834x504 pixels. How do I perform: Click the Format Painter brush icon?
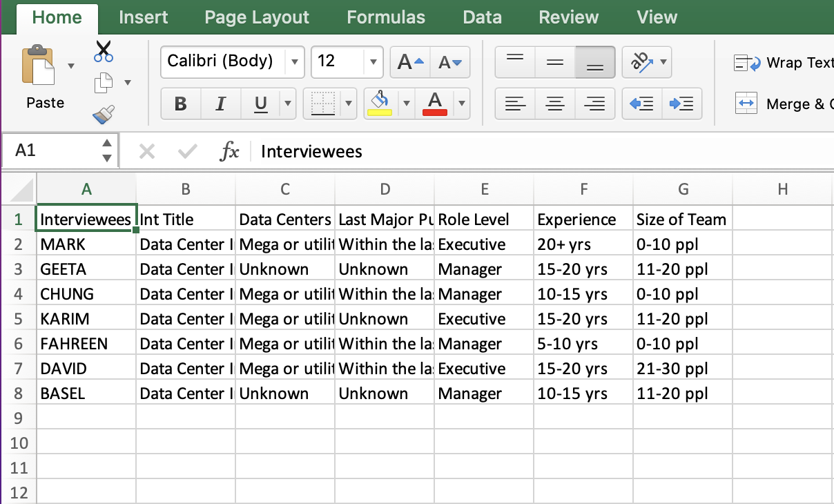tap(104, 114)
